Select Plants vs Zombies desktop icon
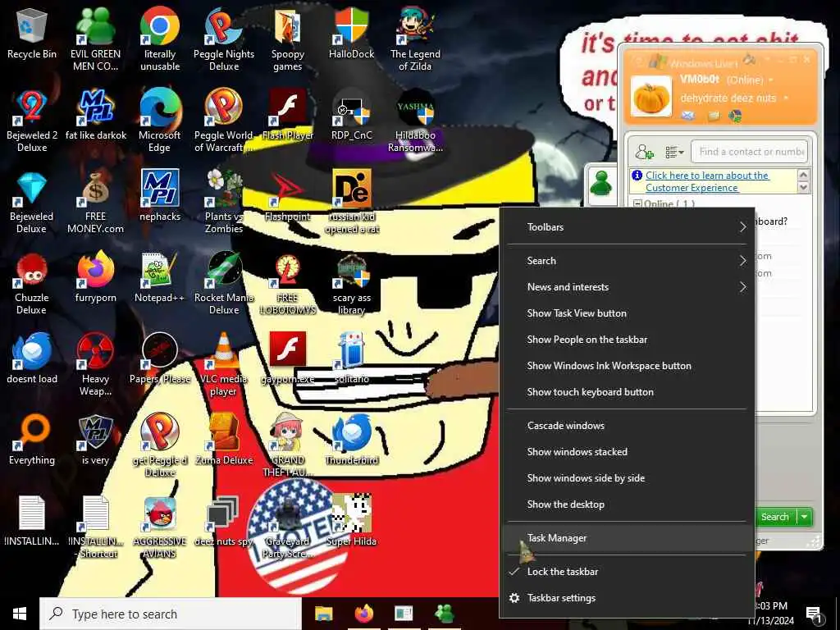Viewport: 840px width, 630px height. pyautogui.click(x=224, y=202)
